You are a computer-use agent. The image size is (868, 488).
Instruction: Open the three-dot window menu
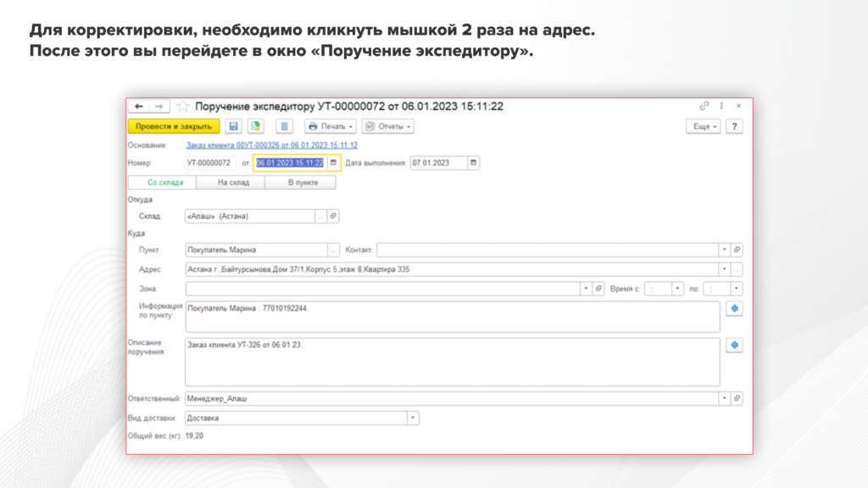click(721, 106)
